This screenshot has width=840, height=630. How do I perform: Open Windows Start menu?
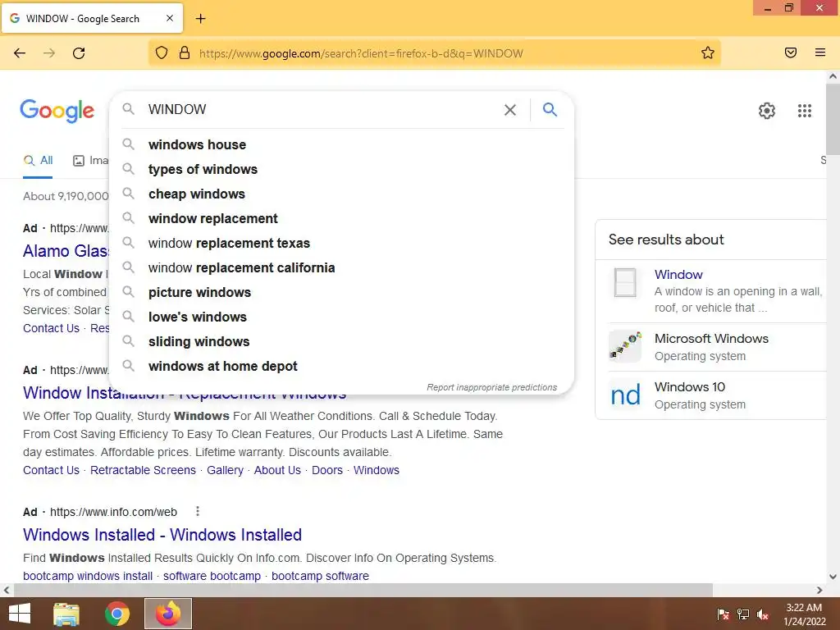[20, 614]
